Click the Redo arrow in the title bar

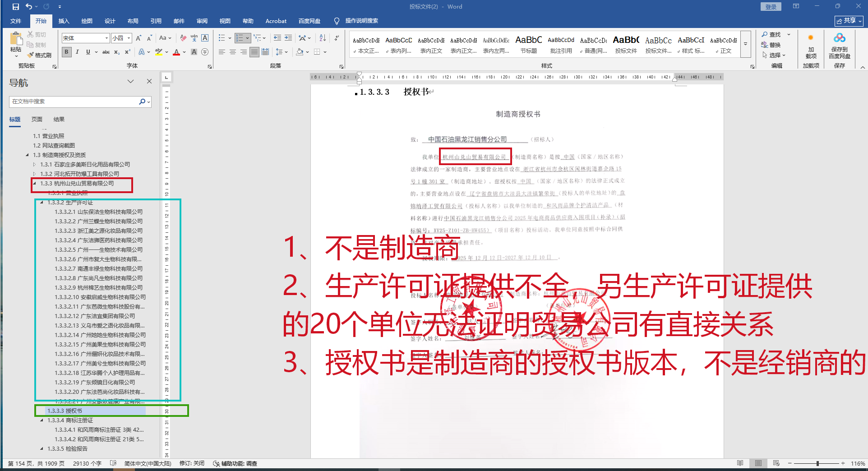pyautogui.click(x=46, y=7)
